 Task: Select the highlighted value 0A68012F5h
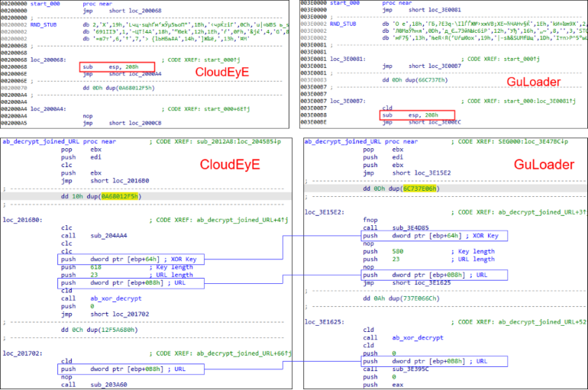120,196
